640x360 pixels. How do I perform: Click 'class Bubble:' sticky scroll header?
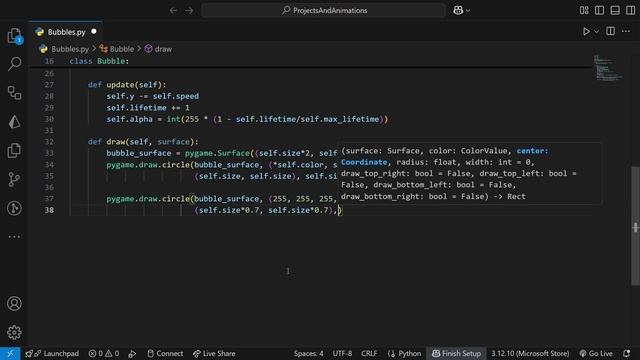point(99,61)
